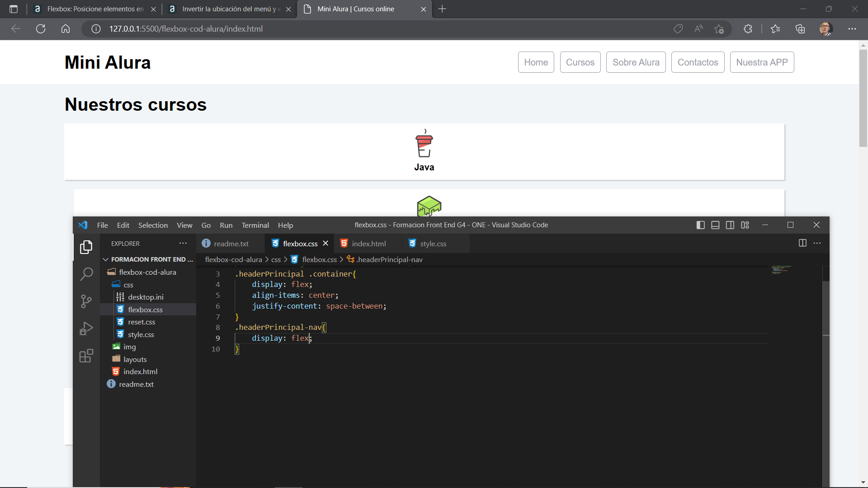Open browser Settings and more menu

pyautogui.click(x=852, y=29)
